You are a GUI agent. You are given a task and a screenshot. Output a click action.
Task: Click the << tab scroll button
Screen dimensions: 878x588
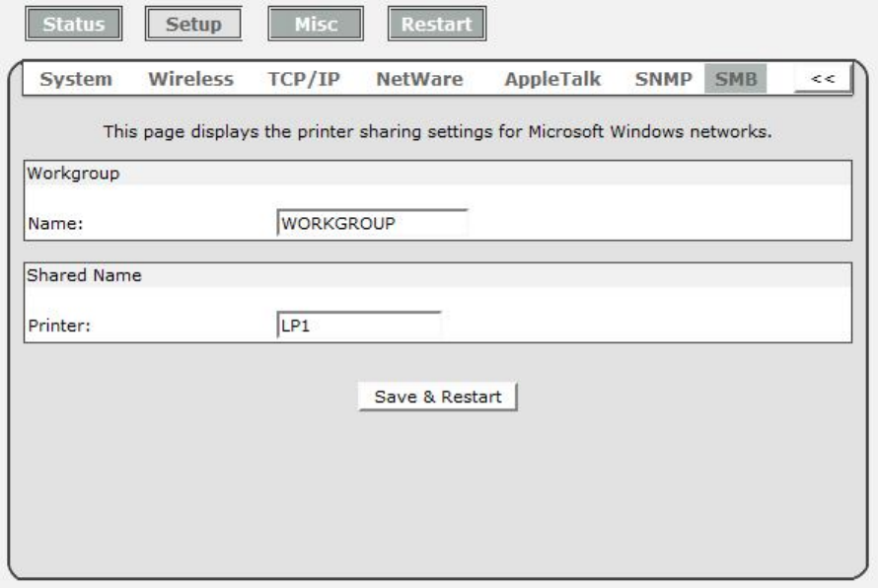[822, 81]
